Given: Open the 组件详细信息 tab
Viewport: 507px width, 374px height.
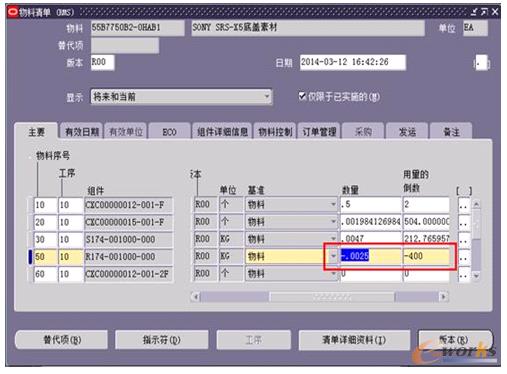Looking at the screenshot, I should point(222,132).
